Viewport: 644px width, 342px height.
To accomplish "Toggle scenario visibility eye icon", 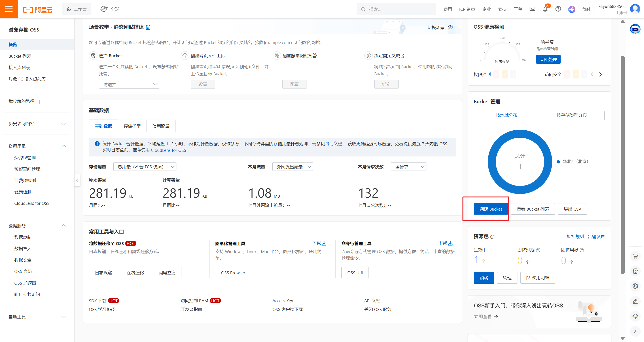I will 450,27.
